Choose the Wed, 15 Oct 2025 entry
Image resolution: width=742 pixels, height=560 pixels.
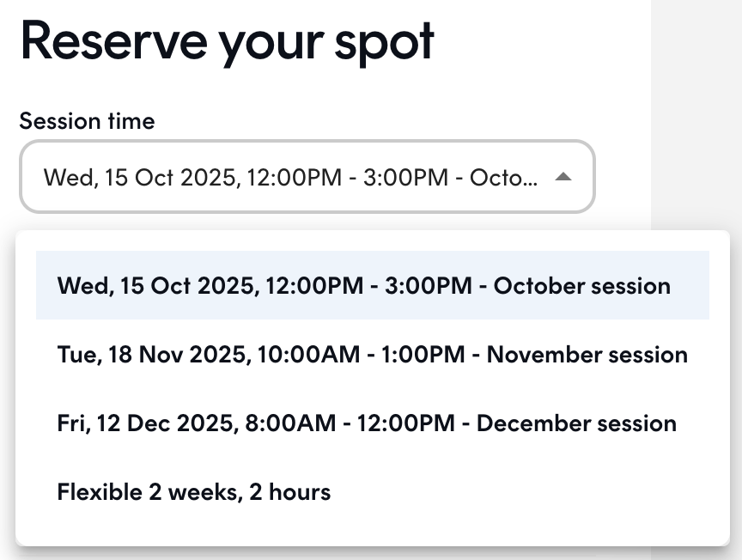[373, 285]
